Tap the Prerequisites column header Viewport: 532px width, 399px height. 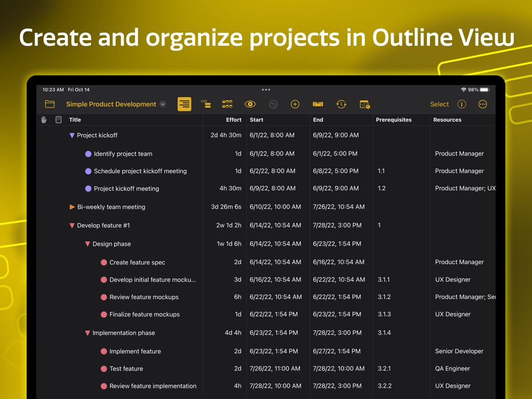[394, 120]
